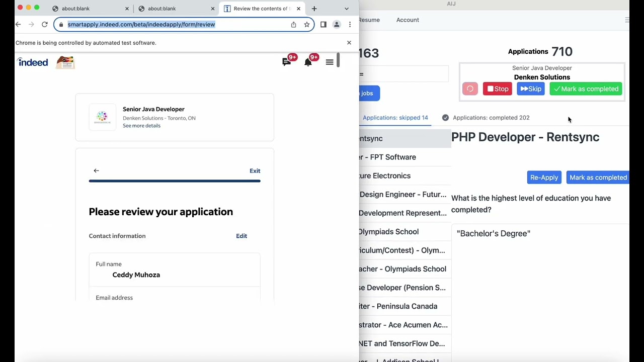Click the Denken Solutions company logo

pyautogui.click(x=102, y=117)
